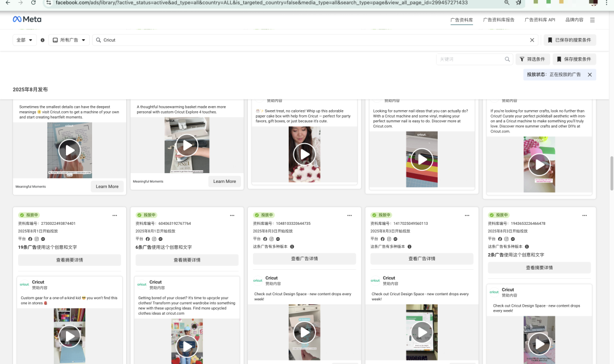Open three-dot menu for ad 604063192767764
Viewport: 614px width, 364px height.
coord(232,215)
